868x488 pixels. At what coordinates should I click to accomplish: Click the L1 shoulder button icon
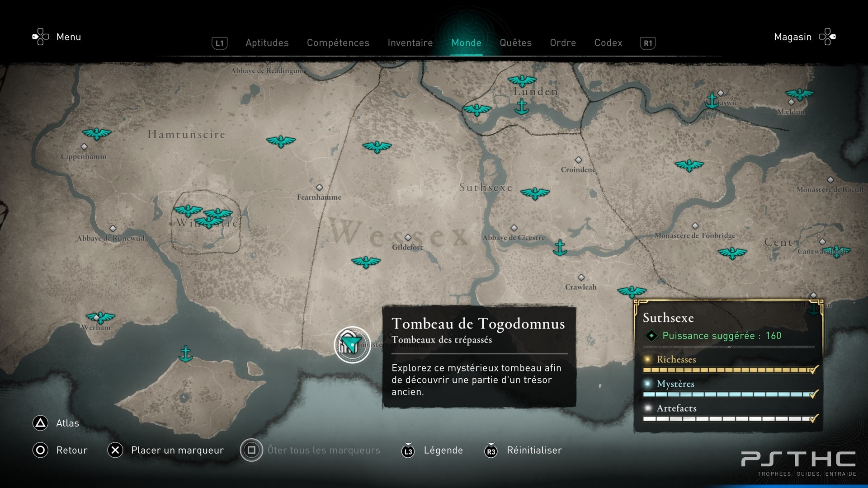coord(219,43)
